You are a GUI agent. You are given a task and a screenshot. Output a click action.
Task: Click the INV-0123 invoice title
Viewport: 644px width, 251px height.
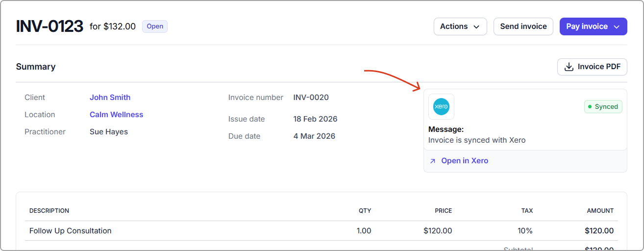pos(50,26)
